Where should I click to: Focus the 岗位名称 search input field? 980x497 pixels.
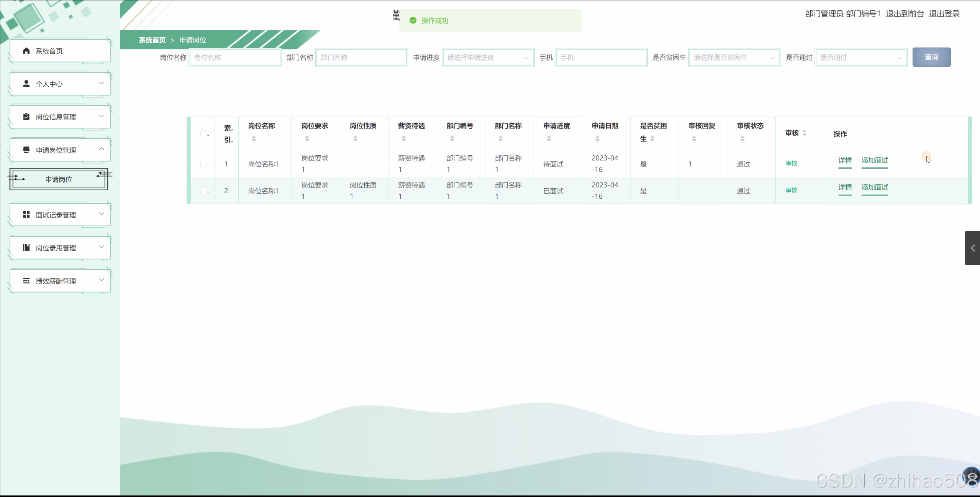(235, 58)
